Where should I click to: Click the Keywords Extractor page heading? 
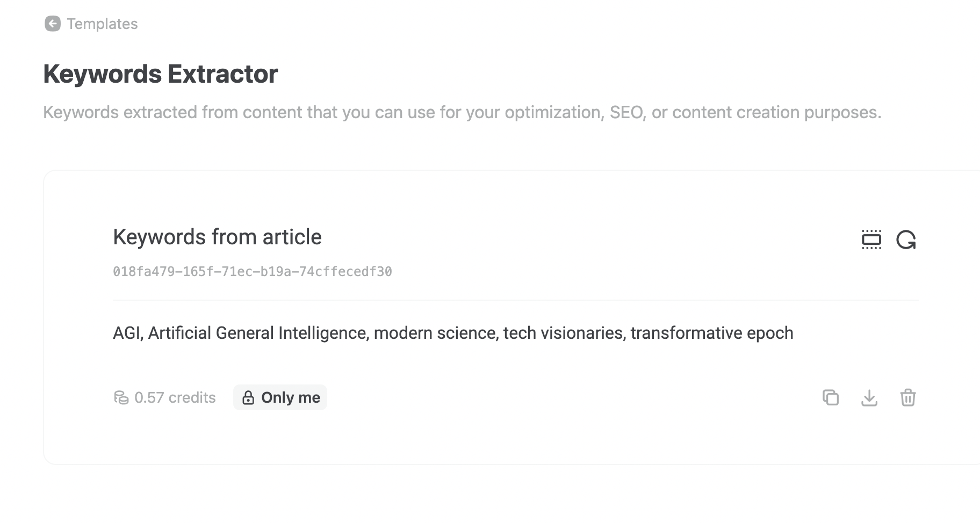click(160, 74)
